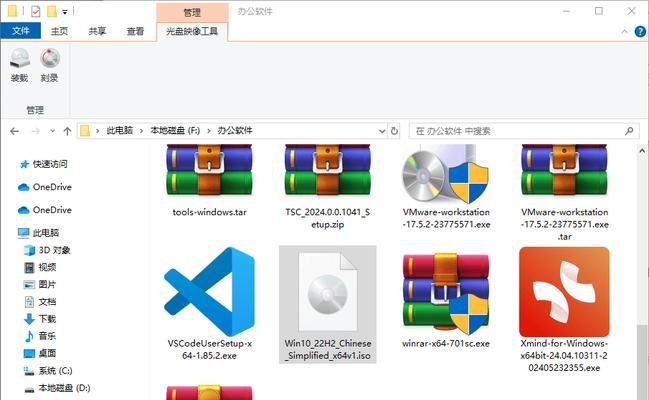Click 本地磁盘 (F:) in the address path

[x=175, y=131]
